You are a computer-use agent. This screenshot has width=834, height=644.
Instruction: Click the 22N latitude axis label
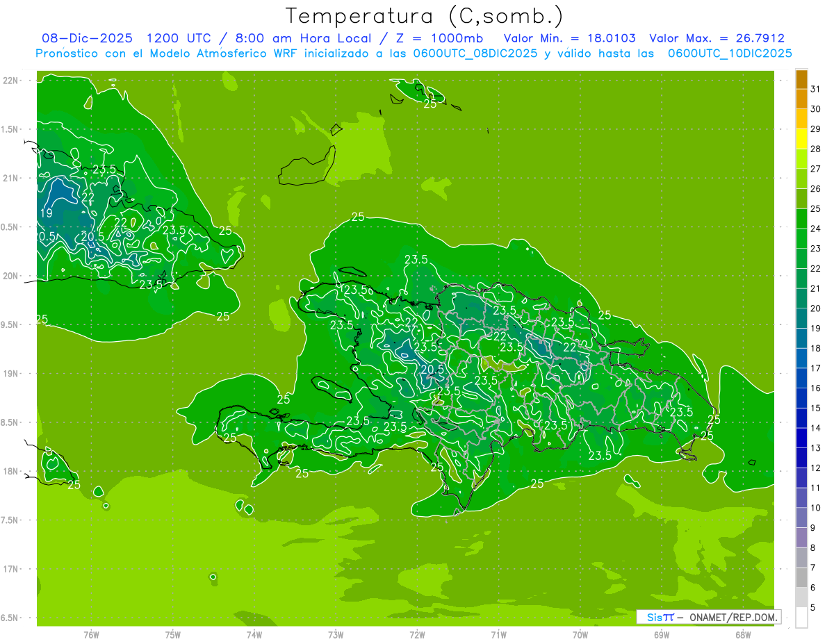[12, 81]
